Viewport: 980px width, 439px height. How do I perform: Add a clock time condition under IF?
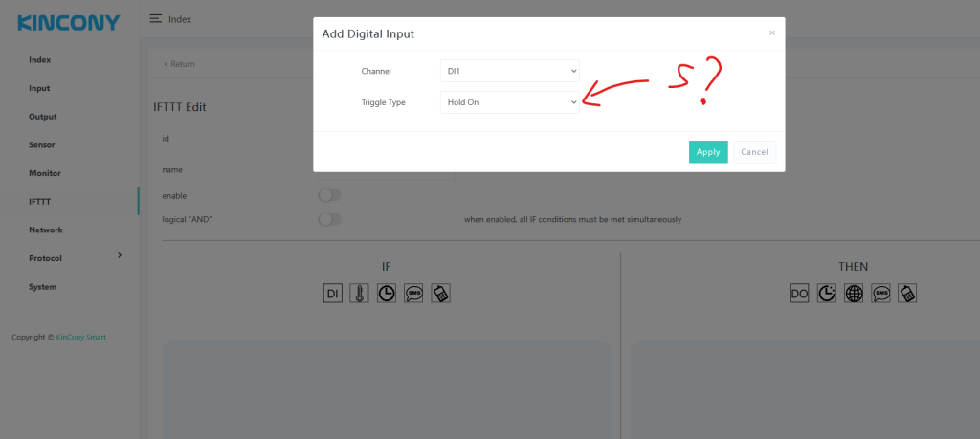tap(387, 294)
